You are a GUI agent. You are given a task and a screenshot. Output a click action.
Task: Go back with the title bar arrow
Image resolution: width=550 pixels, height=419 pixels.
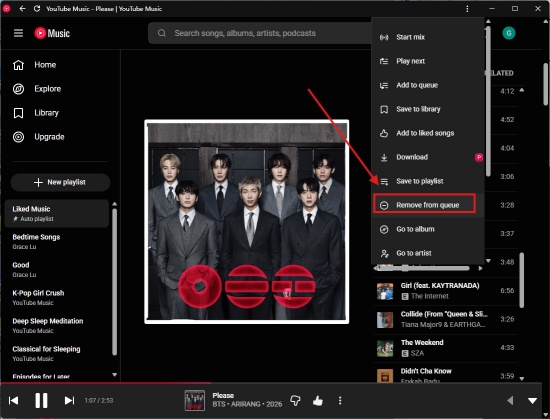coord(22,8)
